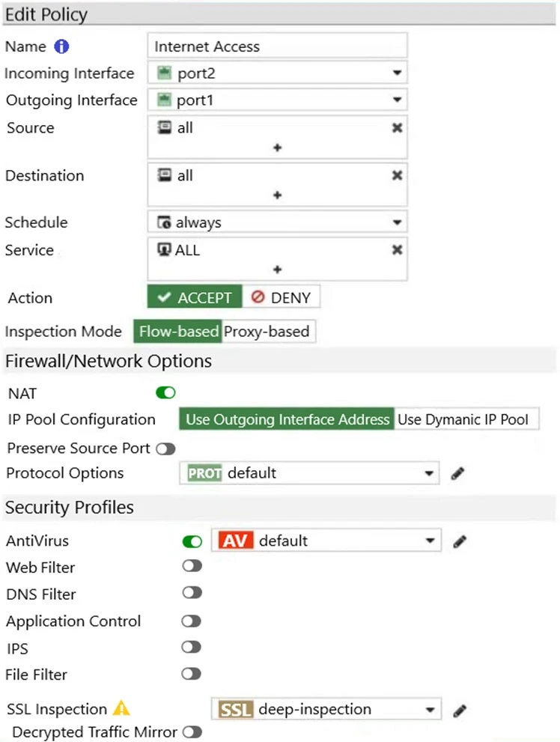The width and height of the screenshot is (560, 742).
Task: Add a new Source with plus icon
Action: pos(277,148)
